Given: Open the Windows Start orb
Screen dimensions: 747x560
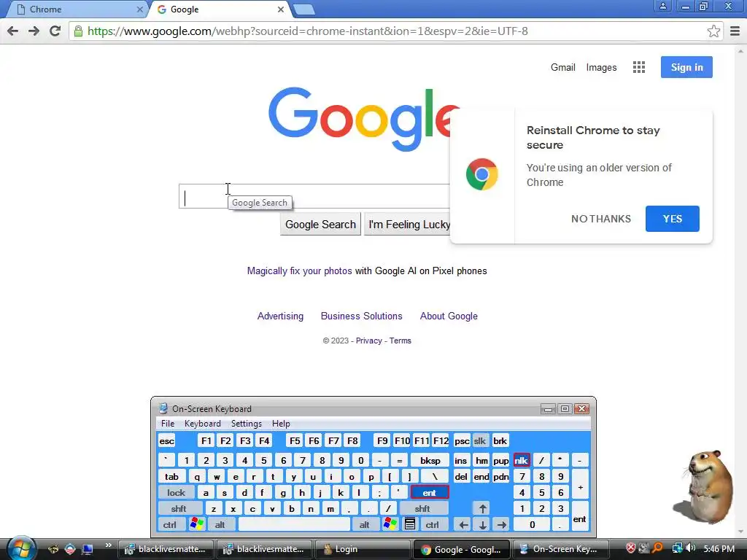Looking at the screenshot, I should click(x=21, y=548).
